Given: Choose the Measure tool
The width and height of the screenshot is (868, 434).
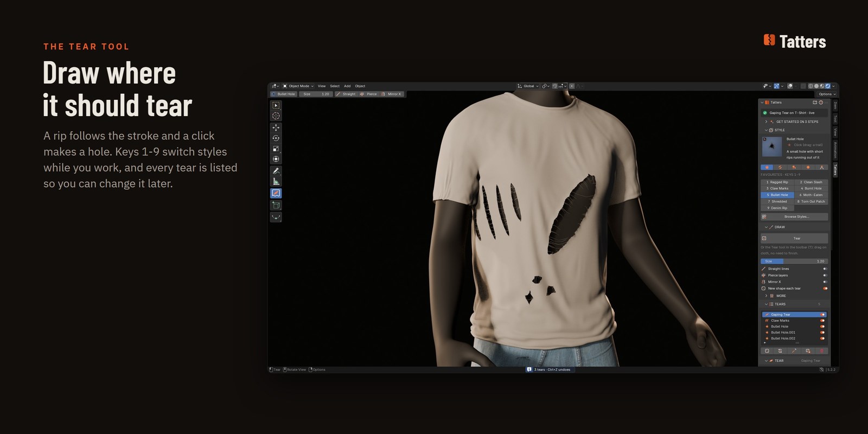Looking at the screenshot, I should 276,182.
